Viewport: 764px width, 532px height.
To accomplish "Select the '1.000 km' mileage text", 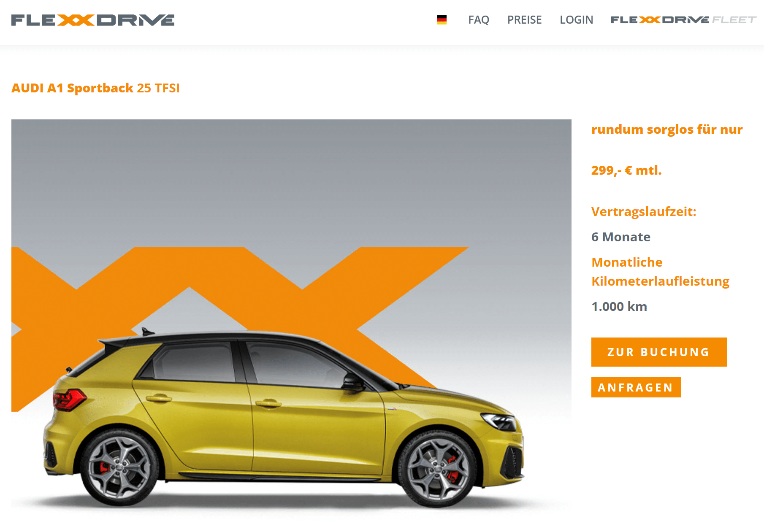I will point(619,306).
